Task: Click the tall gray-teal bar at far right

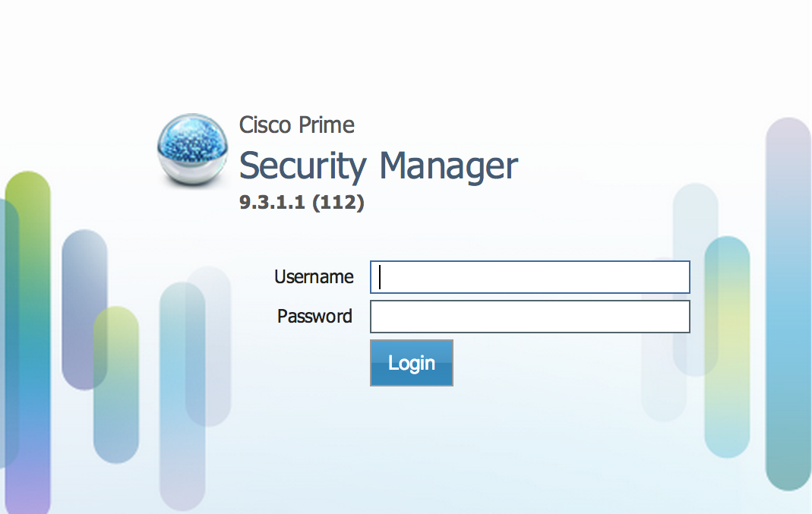Action: click(x=788, y=304)
